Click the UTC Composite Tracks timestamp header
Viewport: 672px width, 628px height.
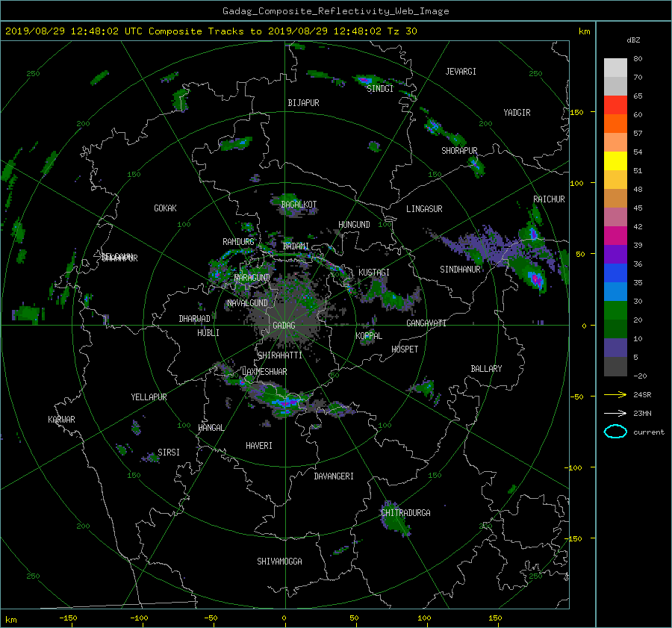[211, 31]
